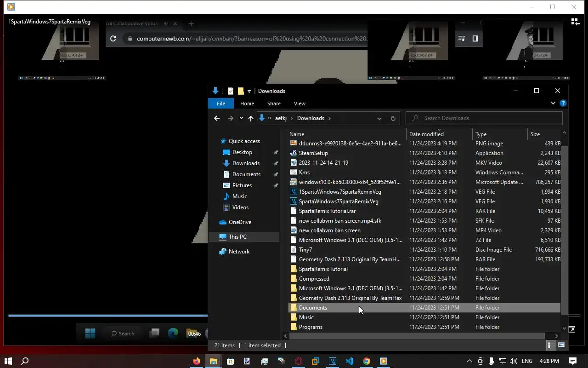Screen dimensions: 588x368
Task: Open Downloads in navigation pane
Action: [246, 163]
